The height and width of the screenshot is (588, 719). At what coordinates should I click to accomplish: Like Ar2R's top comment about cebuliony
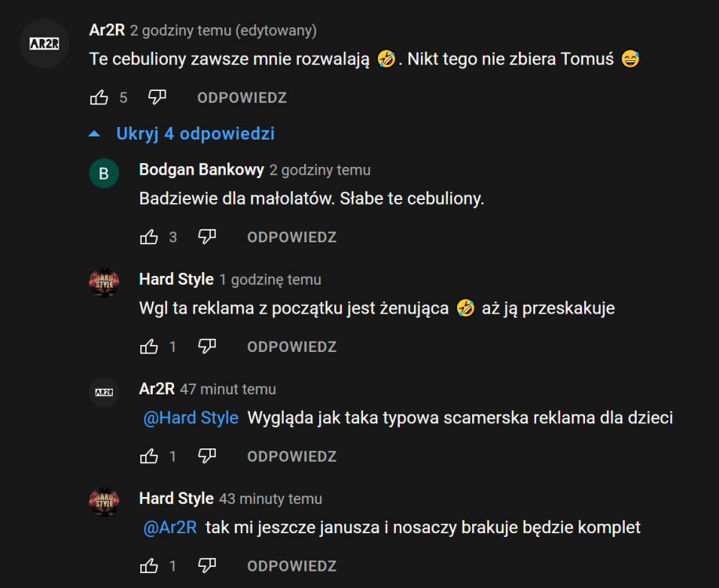99,97
